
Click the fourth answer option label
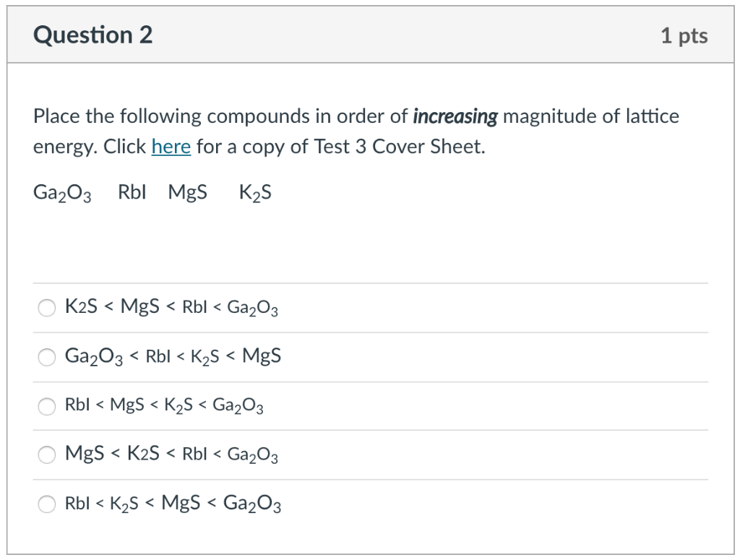click(x=171, y=455)
